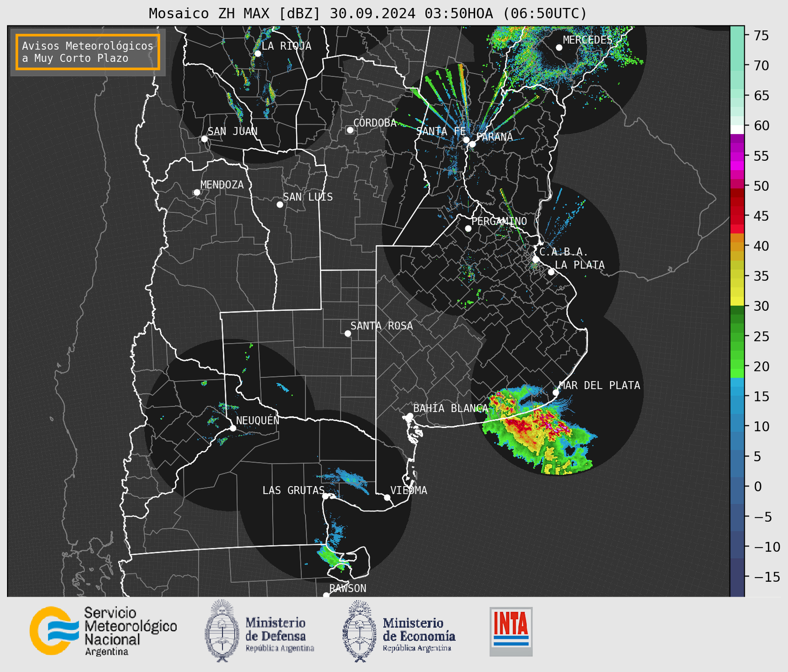Click the MENDOZA city label

[222, 185]
